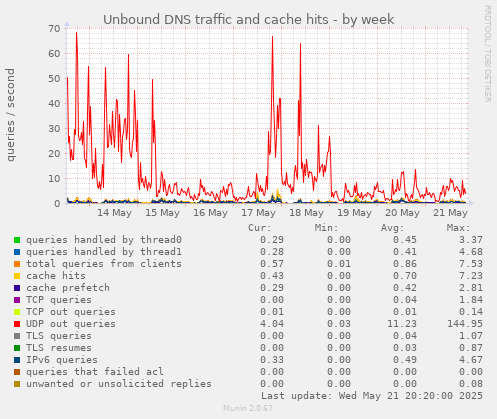Click the 'Cur:' column header

coord(260,228)
